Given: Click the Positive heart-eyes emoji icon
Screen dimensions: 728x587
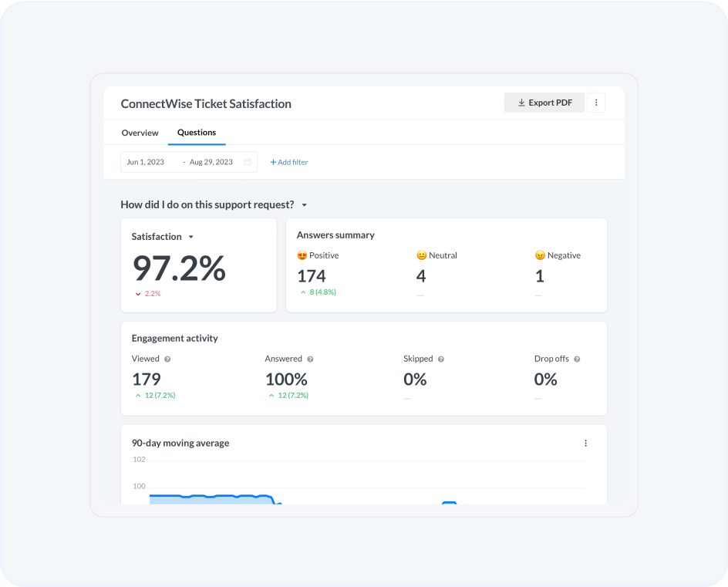Looking at the screenshot, I should [x=302, y=255].
